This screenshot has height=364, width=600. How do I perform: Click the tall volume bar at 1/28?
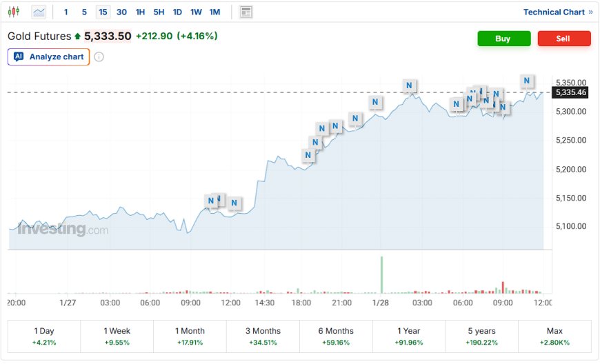click(381, 274)
